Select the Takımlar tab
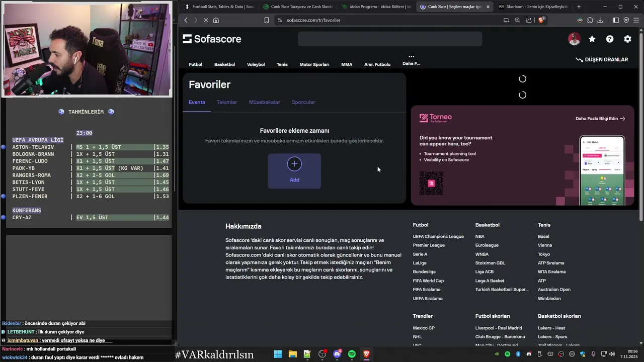Image resolution: width=644 pixels, height=362 pixels. coord(227,102)
